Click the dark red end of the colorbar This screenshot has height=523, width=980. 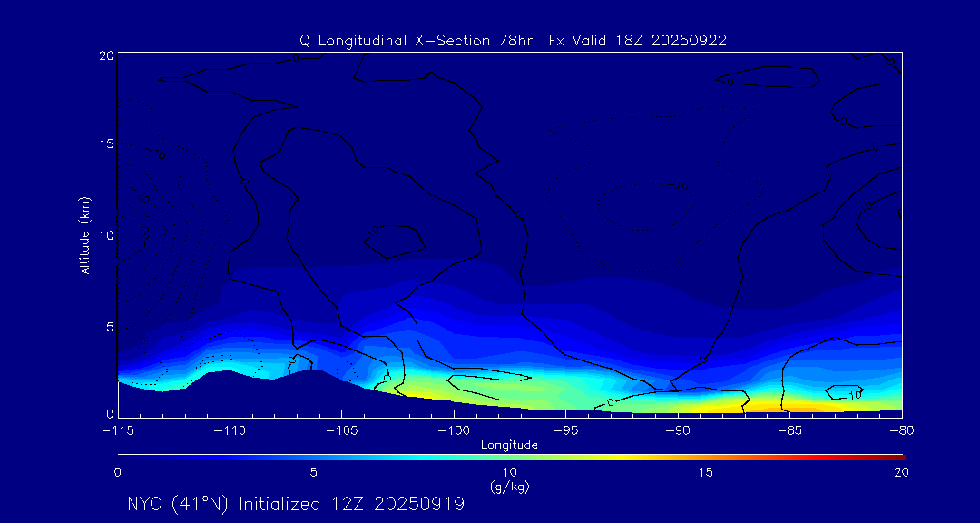point(897,458)
